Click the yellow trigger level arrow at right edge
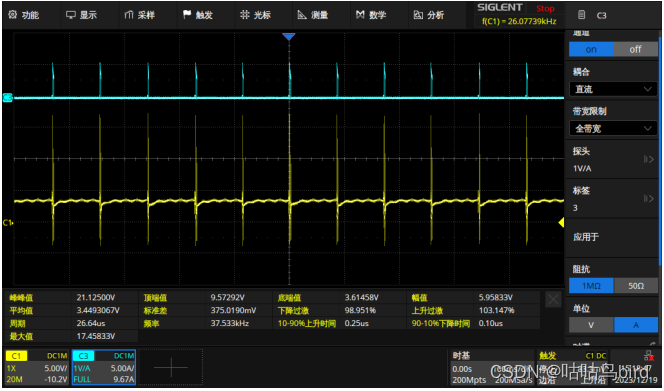Viewport: 664px width, 391px height. [561, 222]
